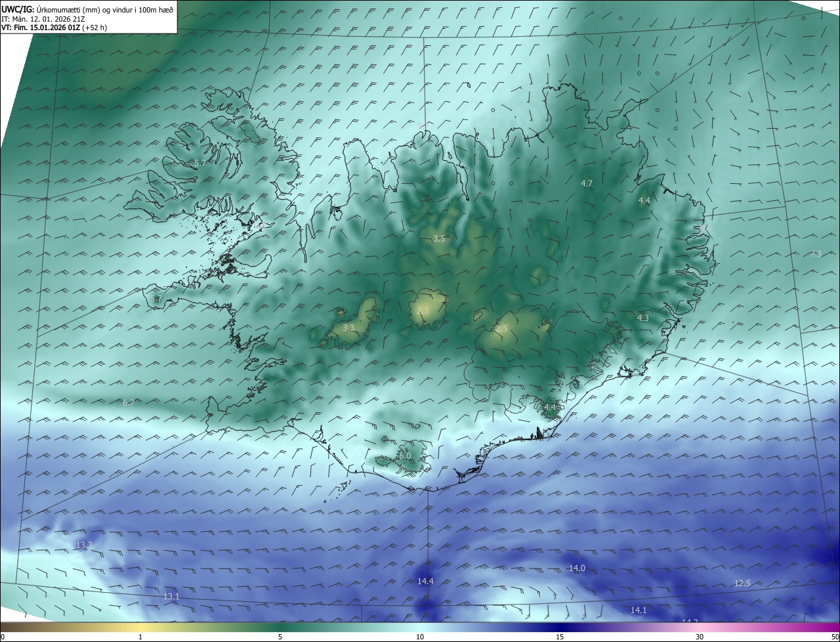Image resolution: width=840 pixels, height=642 pixels.
Task: Click the 5 tick label on the color scale
Action: [x=280, y=637]
